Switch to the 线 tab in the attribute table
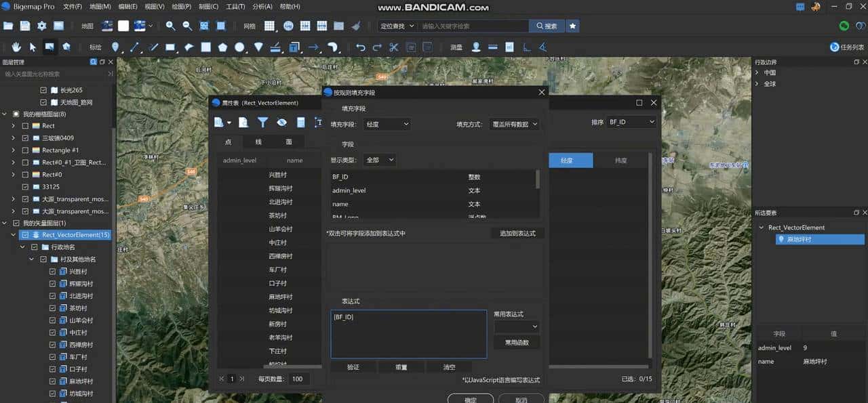The image size is (868, 403). point(259,142)
